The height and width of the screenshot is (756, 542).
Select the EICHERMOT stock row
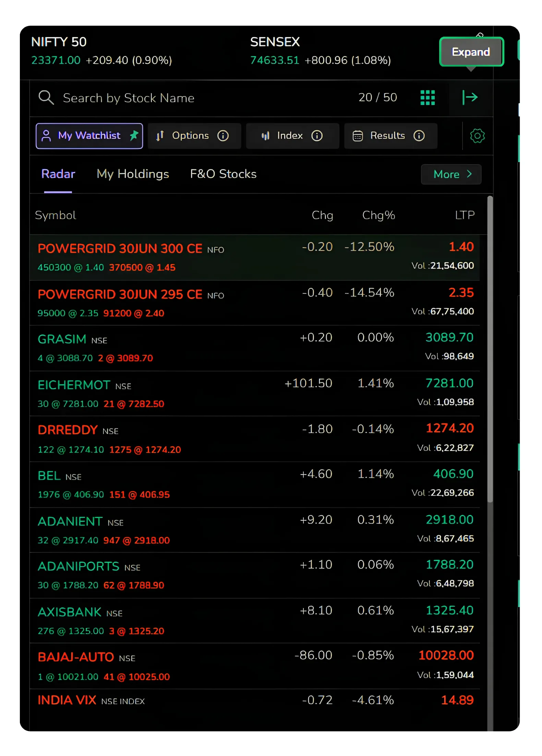[255, 394]
